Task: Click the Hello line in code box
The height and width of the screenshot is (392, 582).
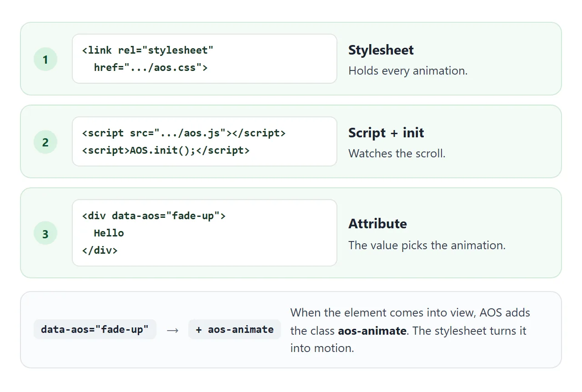Action: [x=109, y=233]
